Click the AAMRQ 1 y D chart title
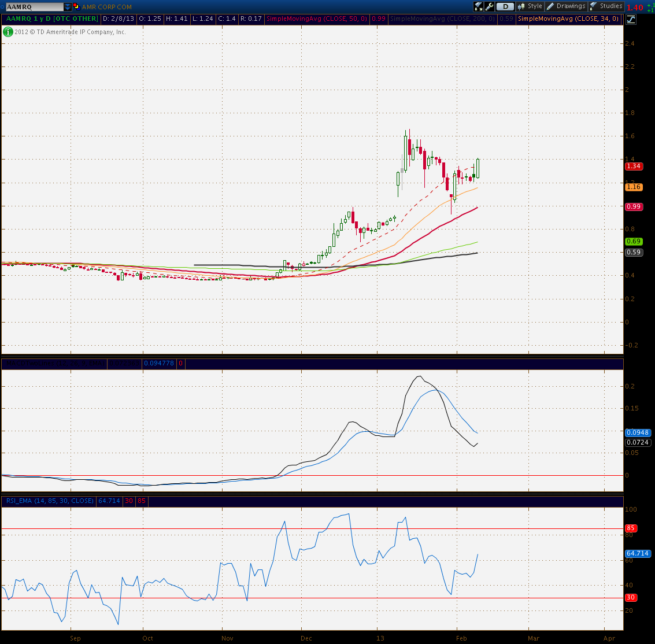 point(52,19)
